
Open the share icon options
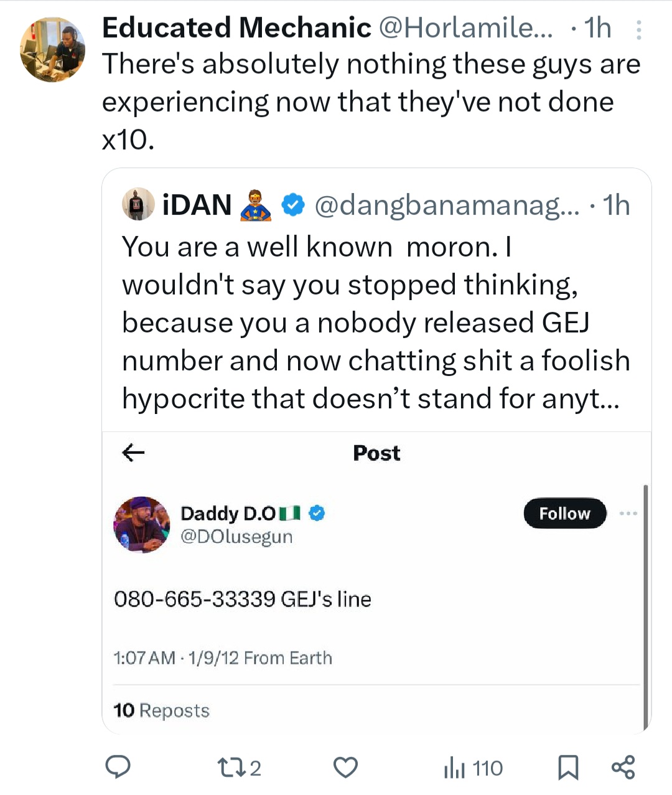[x=623, y=767]
